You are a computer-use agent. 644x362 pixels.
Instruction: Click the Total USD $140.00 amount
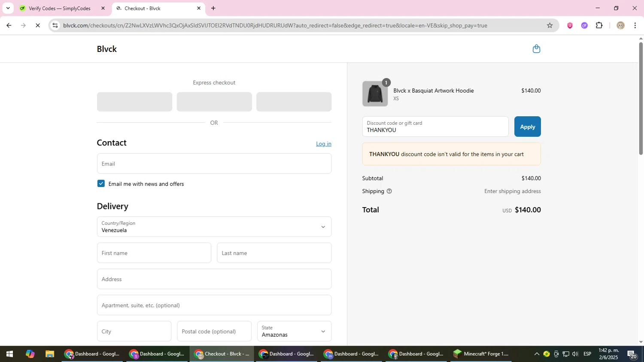tap(522, 210)
